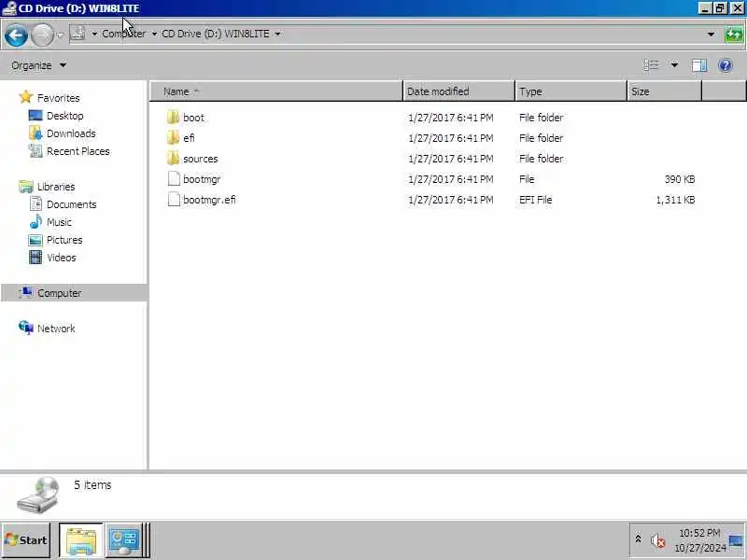Sort files by Date modified column
Image resolution: width=747 pixels, height=560 pixels.
click(458, 91)
